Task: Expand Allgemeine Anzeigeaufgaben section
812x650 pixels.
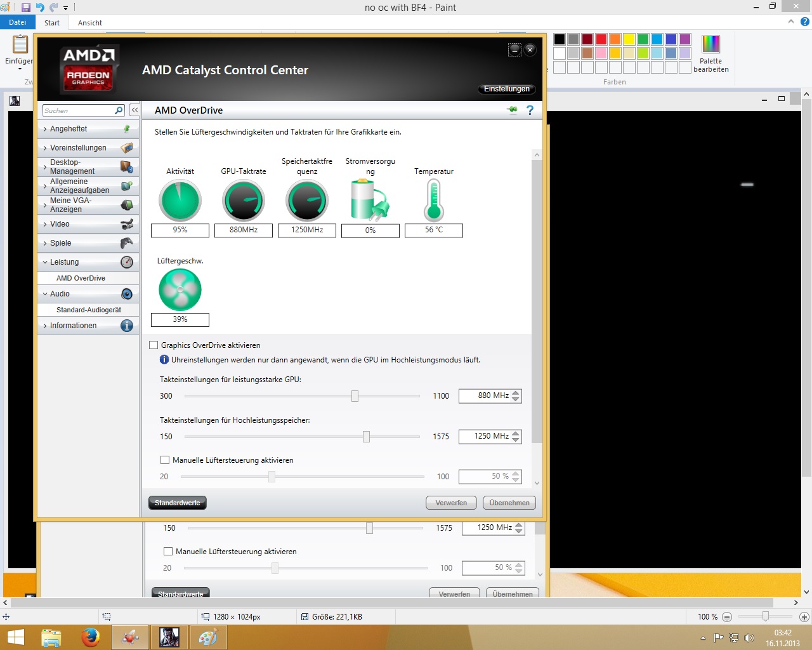Action: click(x=88, y=186)
